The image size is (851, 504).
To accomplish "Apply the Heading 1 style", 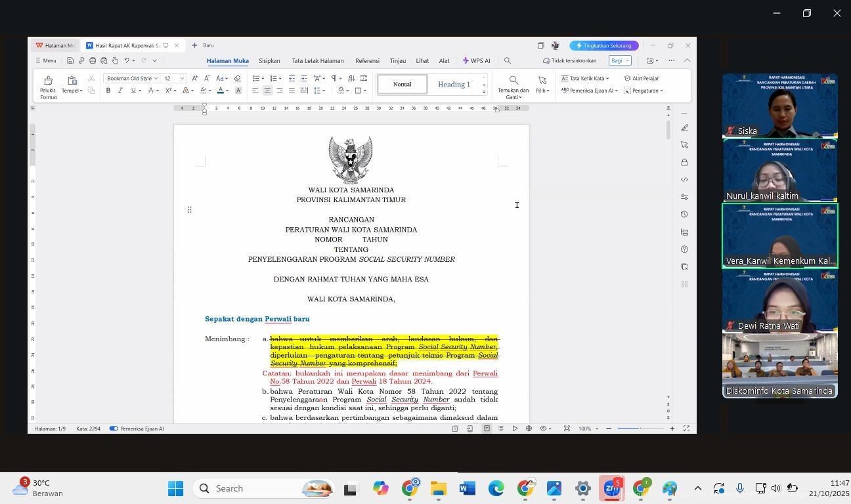I will [454, 84].
